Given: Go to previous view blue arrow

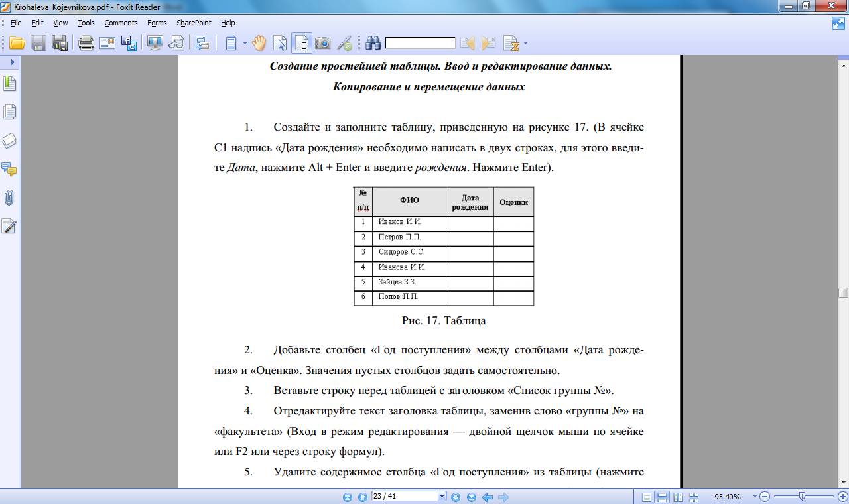Looking at the screenshot, I should point(488,497).
